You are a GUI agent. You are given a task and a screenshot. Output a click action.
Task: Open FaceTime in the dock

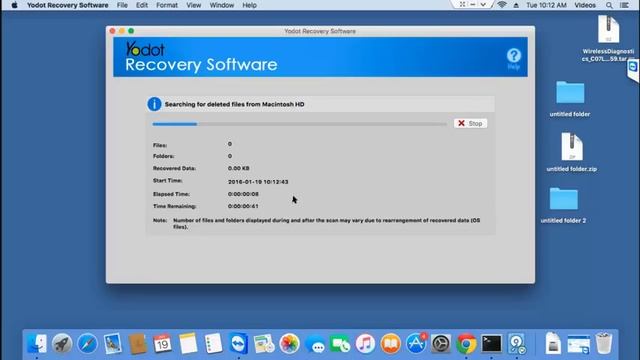(340, 344)
